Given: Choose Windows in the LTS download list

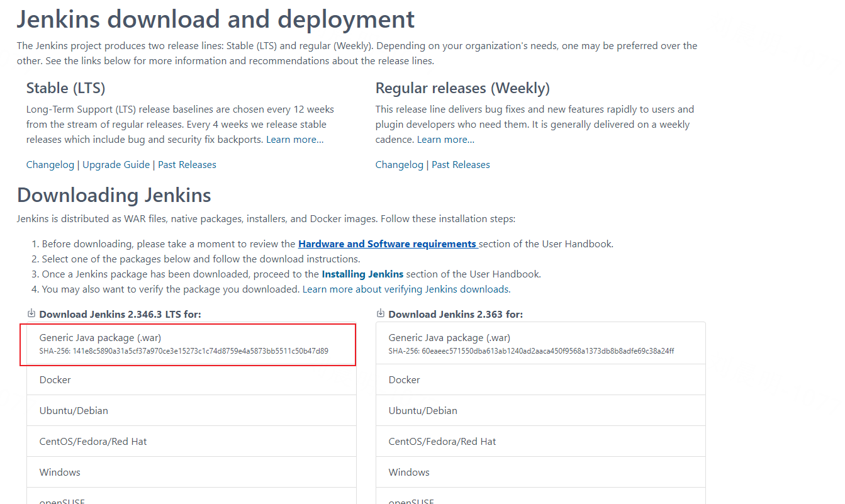Looking at the screenshot, I should 191,473.
